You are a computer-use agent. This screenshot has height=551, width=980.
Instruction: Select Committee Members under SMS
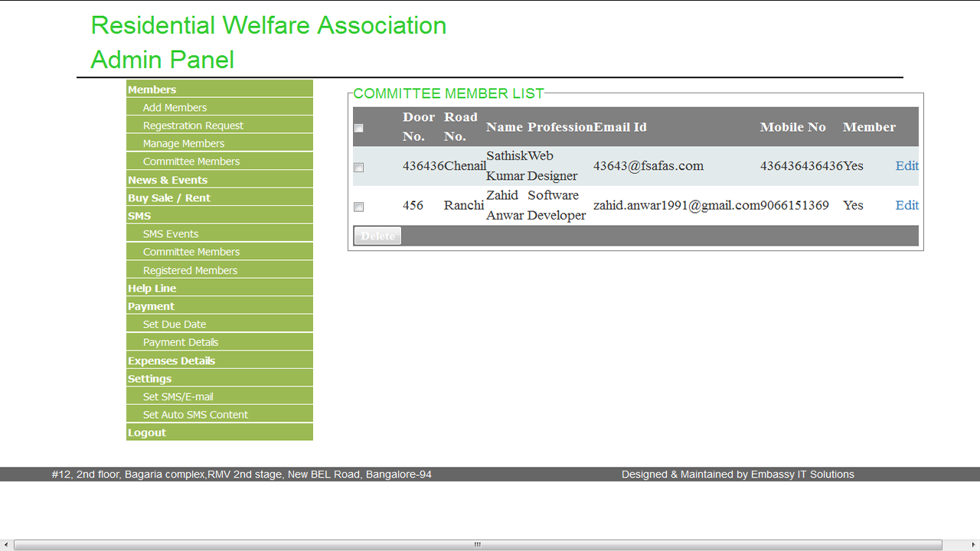pyautogui.click(x=220, y=252)
